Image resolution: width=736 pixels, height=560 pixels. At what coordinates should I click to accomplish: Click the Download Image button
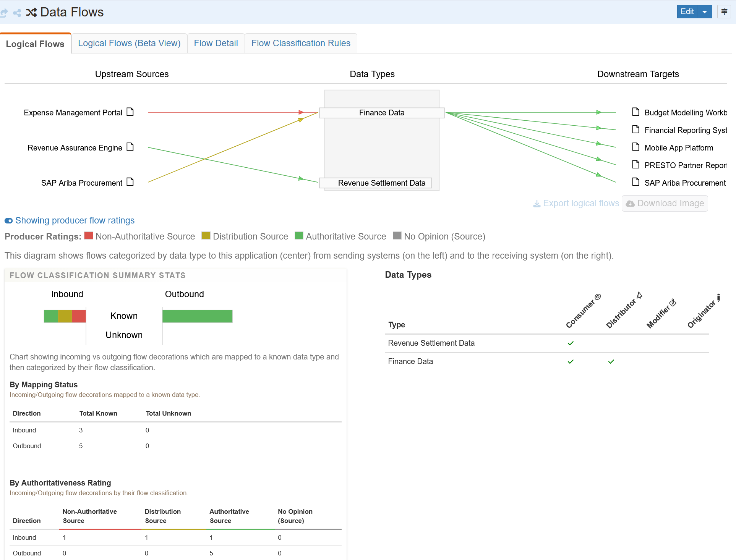(665, 204)
